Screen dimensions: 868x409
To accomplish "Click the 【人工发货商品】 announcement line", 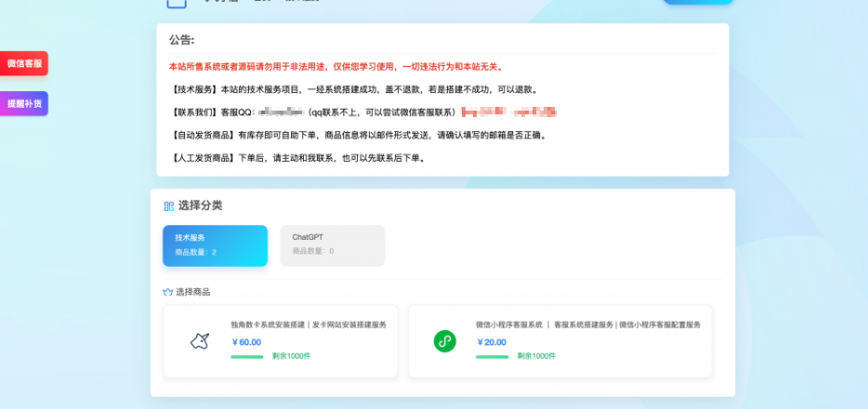I will 299,158.
